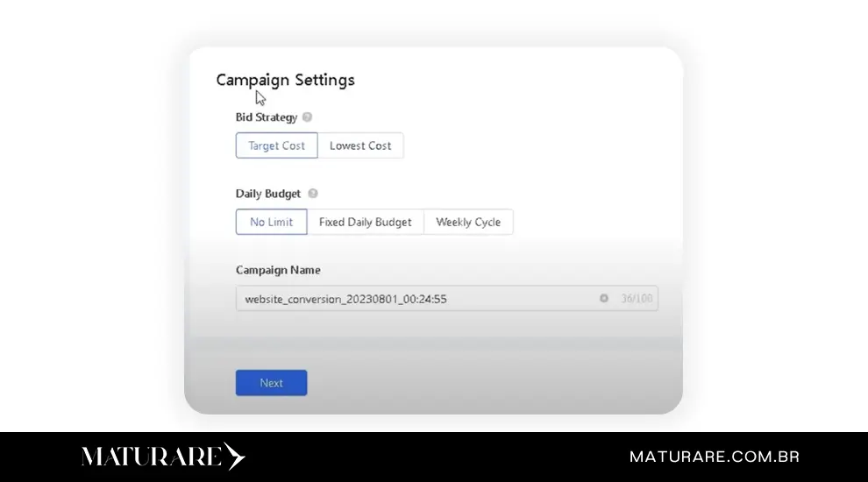The height and width of the screenshot is (482, 868).
Task: Click the Daily Budget label text
Action: coord(267,194)
